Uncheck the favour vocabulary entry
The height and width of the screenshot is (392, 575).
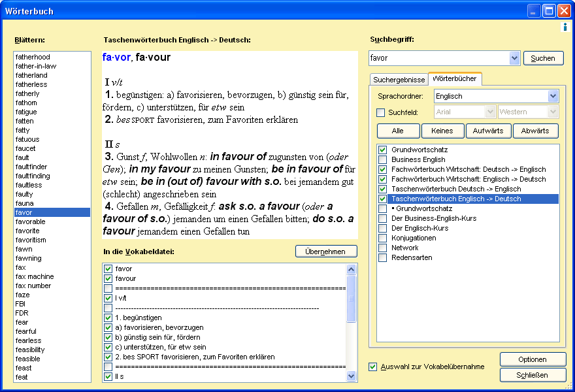click(108, 278)
